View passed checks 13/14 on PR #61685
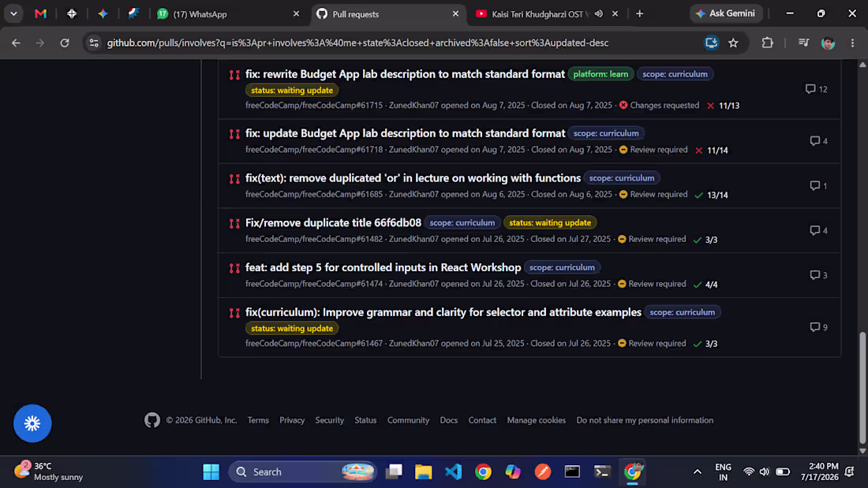This screenshot has width=868, height=488. [711, 195]
